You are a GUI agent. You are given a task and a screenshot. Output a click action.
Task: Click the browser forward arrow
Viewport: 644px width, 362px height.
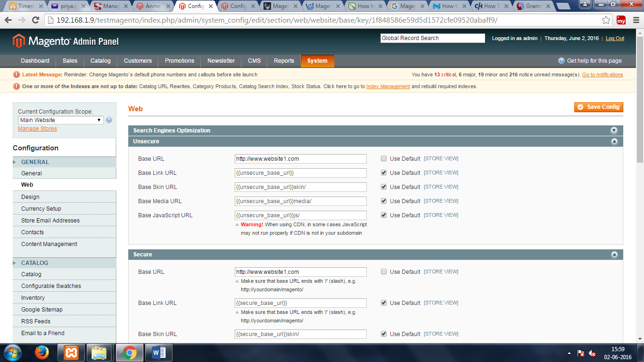tap(22, 20)
